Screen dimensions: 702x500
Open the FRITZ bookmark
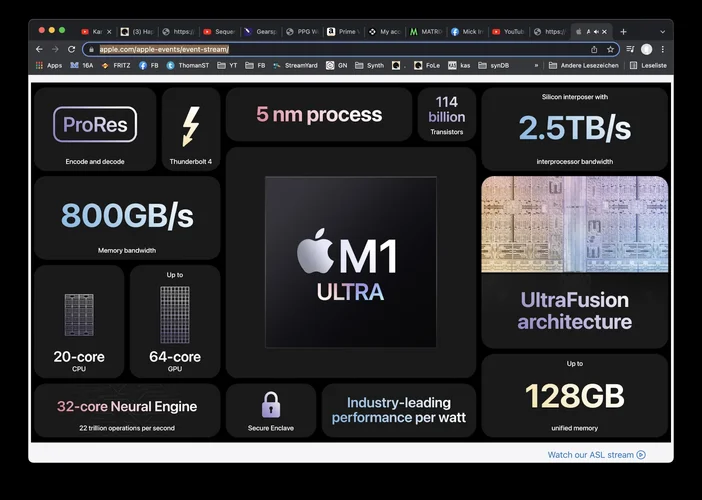tap(116, 65)
